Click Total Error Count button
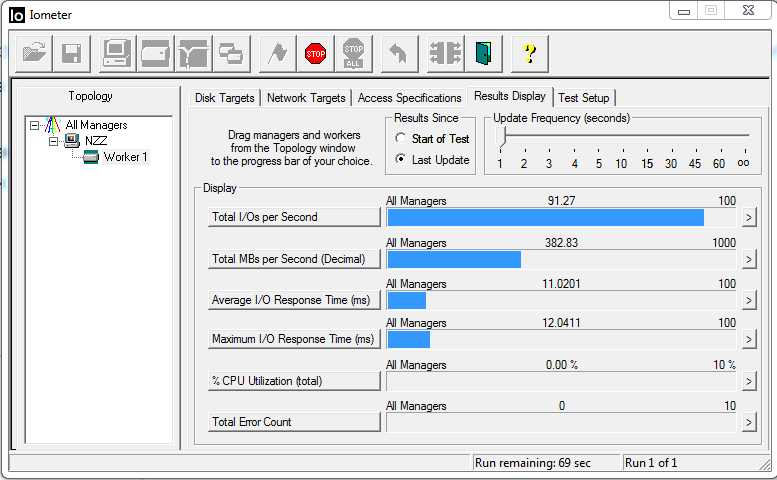This screenshot has height=480, width=777. [x=294, y=422]
